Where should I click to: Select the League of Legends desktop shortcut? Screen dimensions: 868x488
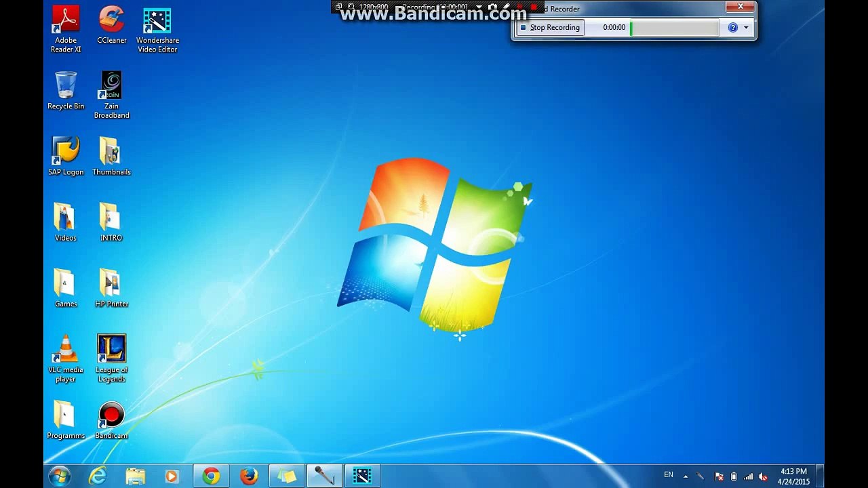[x=111, y=359]
